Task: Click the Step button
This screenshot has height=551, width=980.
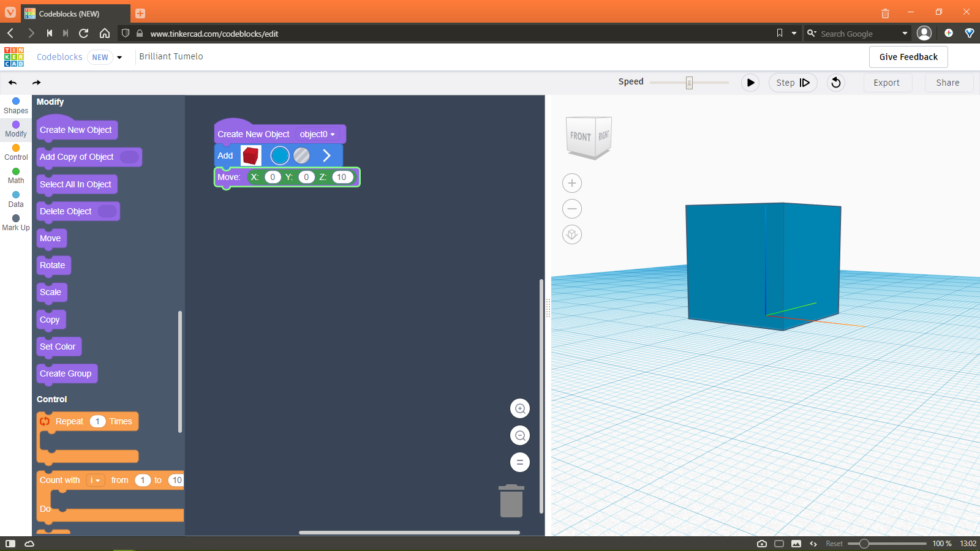Action: 793,83
